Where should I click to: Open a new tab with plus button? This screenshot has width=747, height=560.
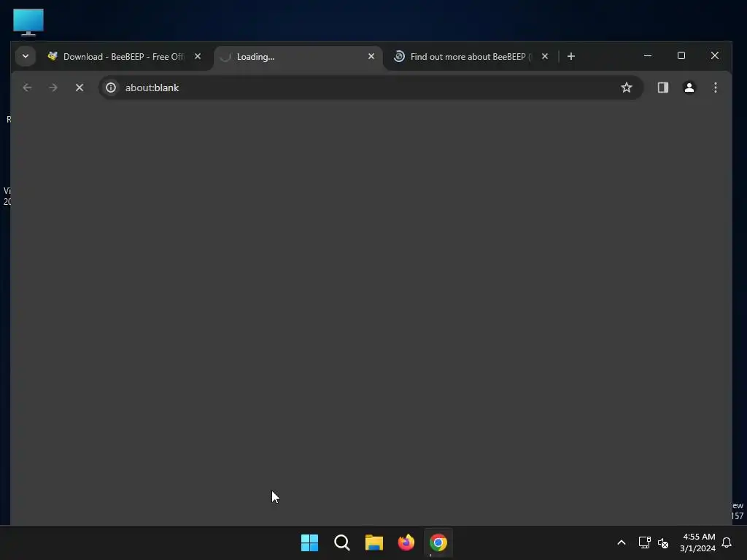tap(570, 56)
